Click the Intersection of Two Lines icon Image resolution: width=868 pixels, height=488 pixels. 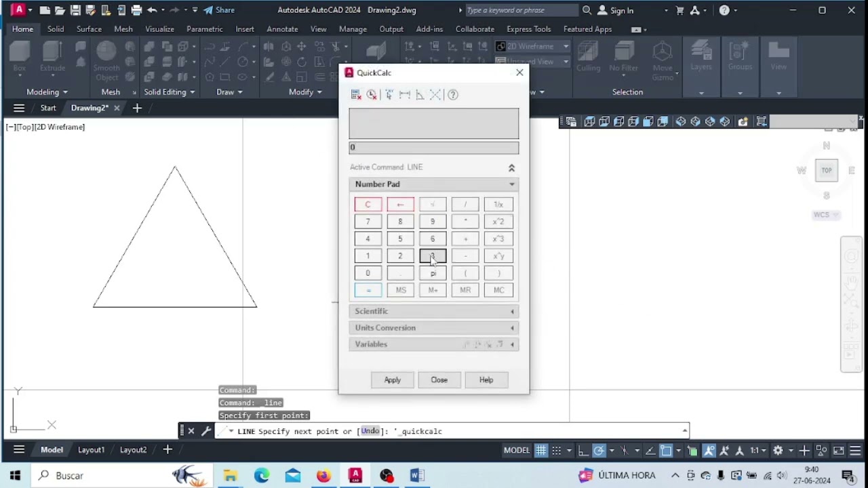tap(435, 95)
